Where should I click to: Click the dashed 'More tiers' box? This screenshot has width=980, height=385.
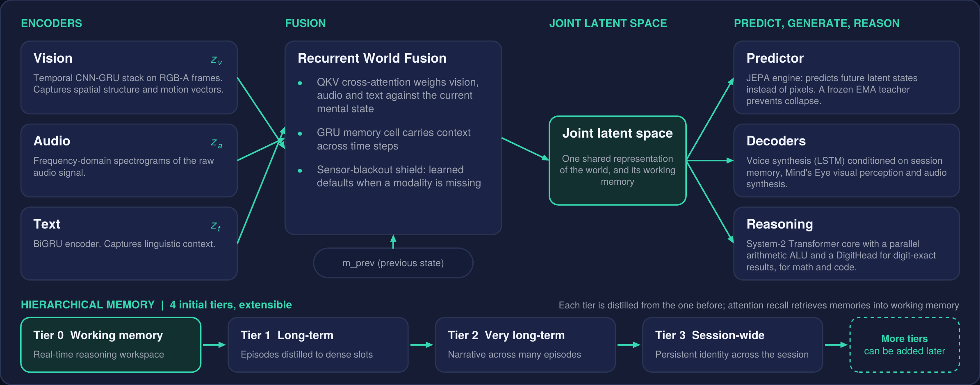tap(905, 345)
